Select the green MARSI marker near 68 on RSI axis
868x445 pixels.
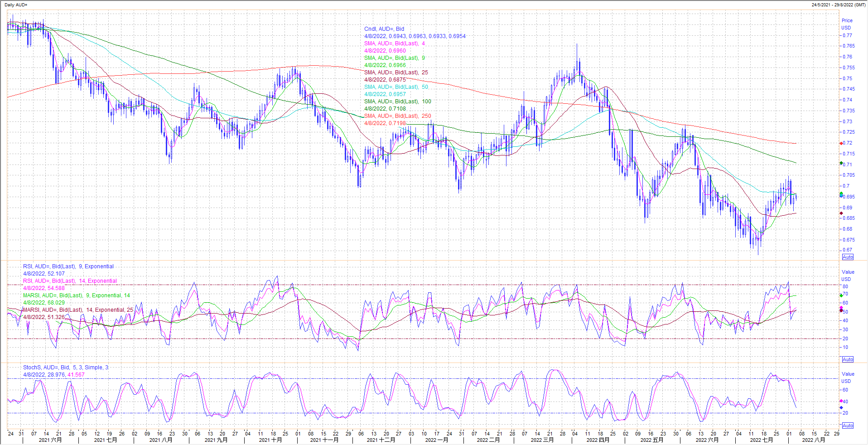(x=841, y=295)
